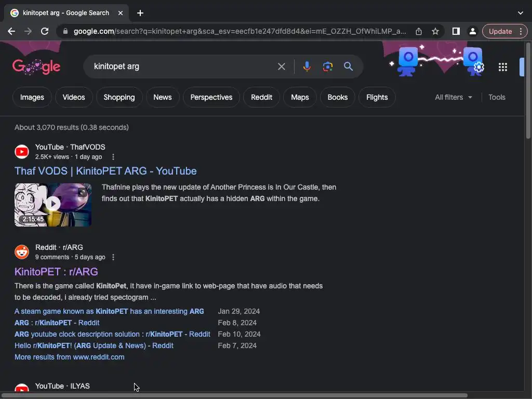
Task: Filter results by Images
Action: tap(32, 97)
